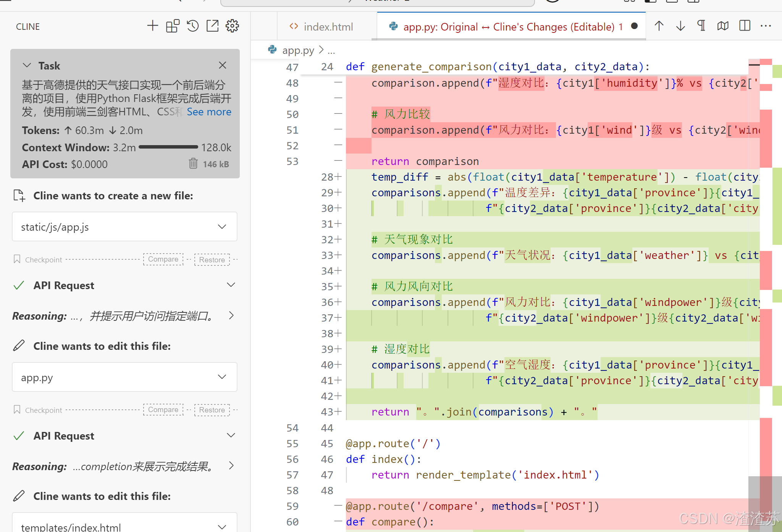This screenshot has width=782, height=532.
Task: Start a new Cline task with plus icon
Action: click(x=152, y=26)
